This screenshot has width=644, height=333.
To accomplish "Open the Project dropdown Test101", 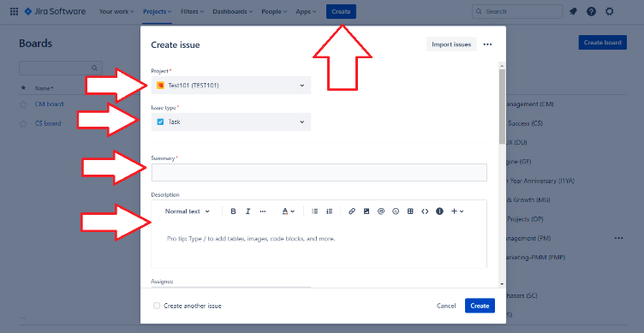I will (231, 86).
